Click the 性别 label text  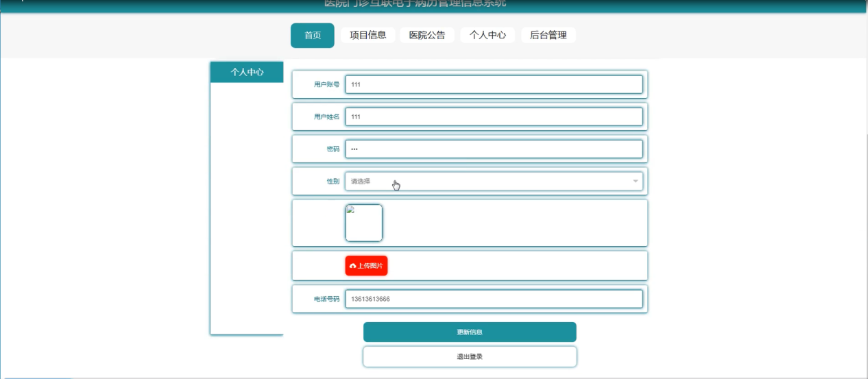(333, 182)
